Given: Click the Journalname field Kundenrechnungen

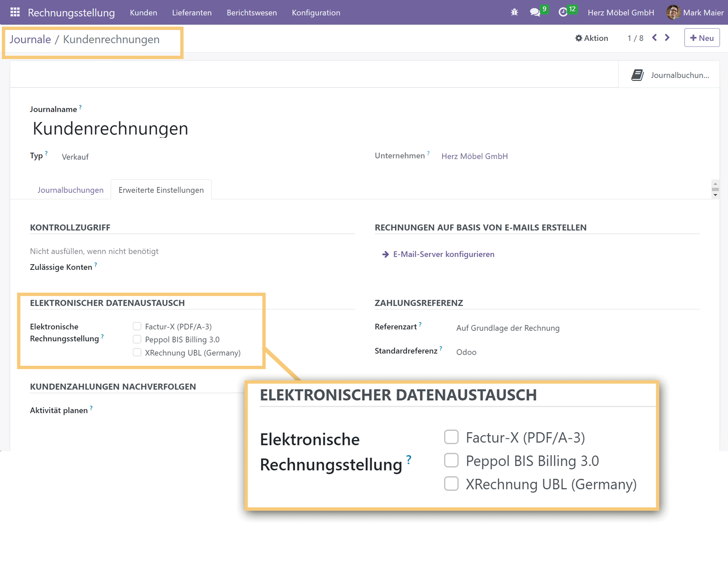Looking at the screenshot, I should coord(111,129).
